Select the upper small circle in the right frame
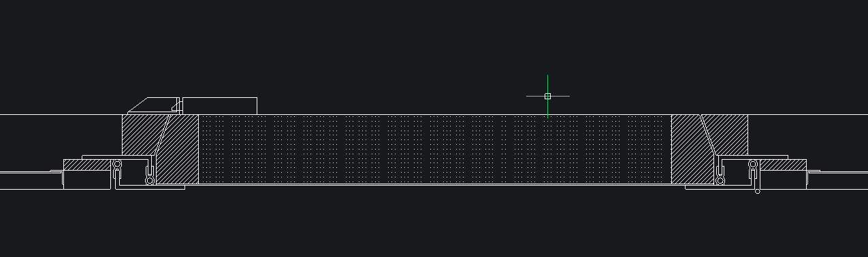The height and width of the screenshot is (257, 868). [753, 165]
